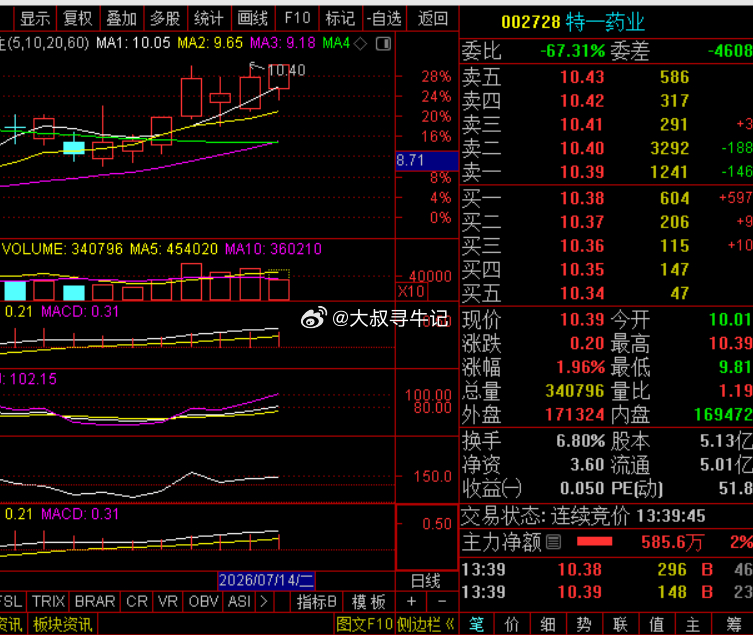Toggle the panel layout icon after MA4
The height and width of the screenshot is (635, 753).
(x=383, y=44)
